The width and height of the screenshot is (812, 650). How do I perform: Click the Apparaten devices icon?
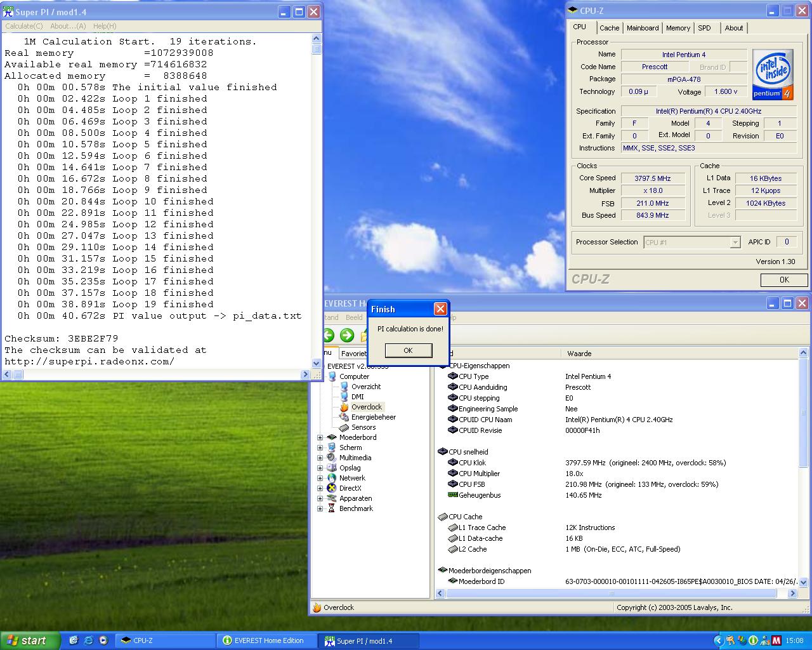pyautogui.click(x=332, y=498)
